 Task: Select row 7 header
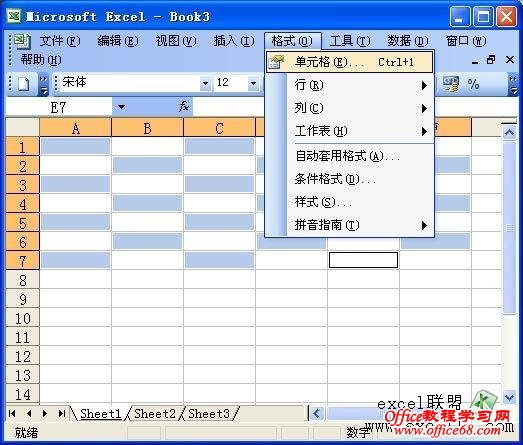point(22,261)
